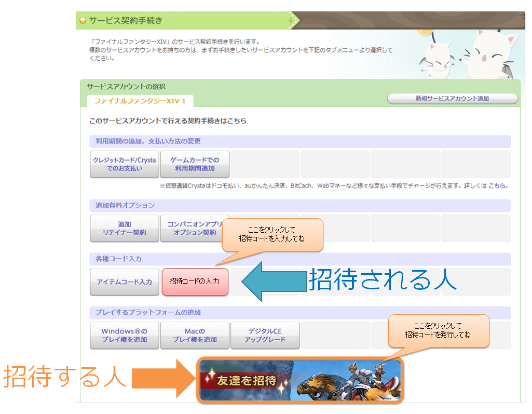
Task: Click the blue 招待される人 arrow
Action: click(275, 282)
